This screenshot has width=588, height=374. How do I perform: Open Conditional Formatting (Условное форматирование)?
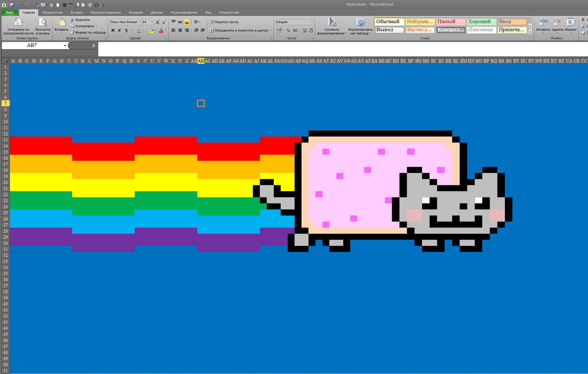(x=332, y=26)
